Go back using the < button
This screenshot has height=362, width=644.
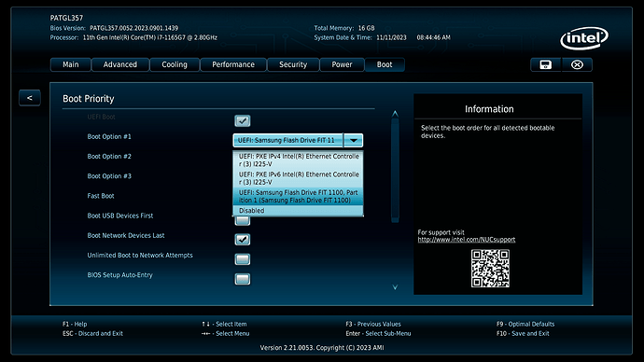click(30, 98)
